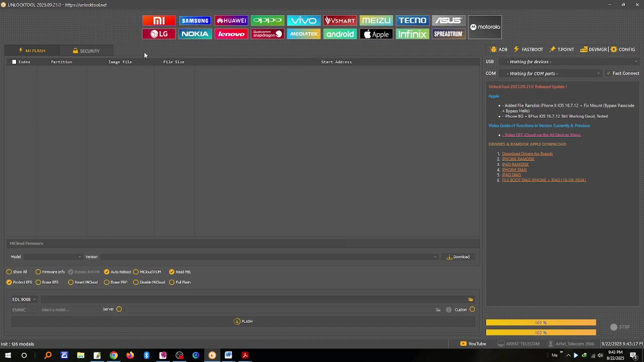Toggle the Read PBL option
Viewport: 644px width, 362px height.
(x=180, y=272)
